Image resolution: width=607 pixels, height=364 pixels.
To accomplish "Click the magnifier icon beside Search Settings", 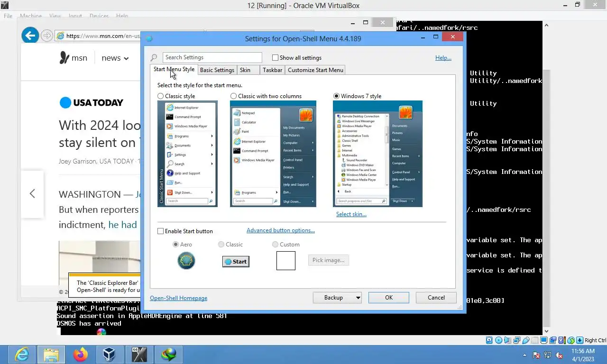I will tap(154, 58).
